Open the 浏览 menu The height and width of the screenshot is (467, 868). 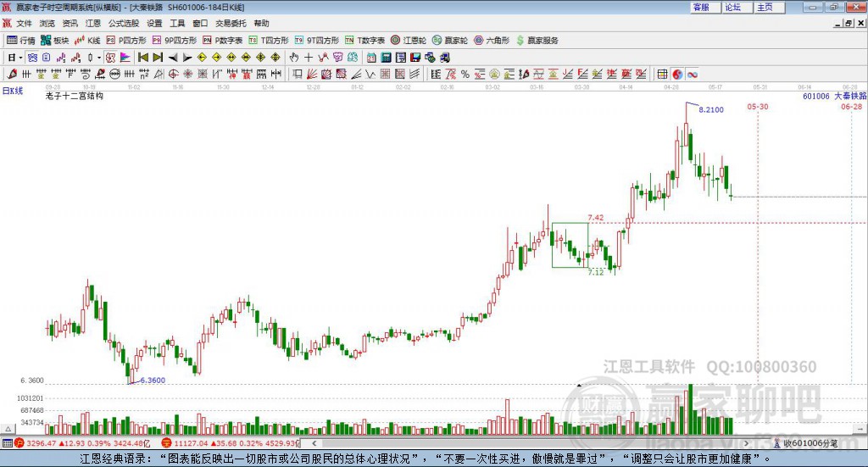(x=47, y=23)
